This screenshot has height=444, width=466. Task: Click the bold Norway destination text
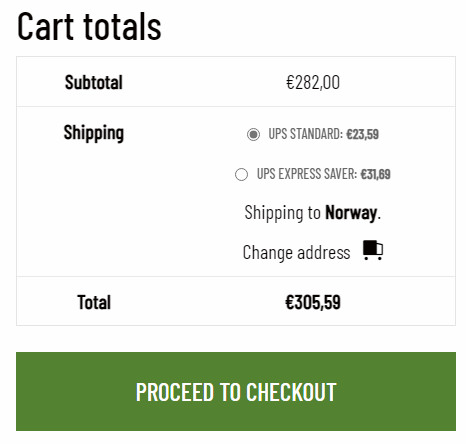pyautogui.click(x=351, y=212)
